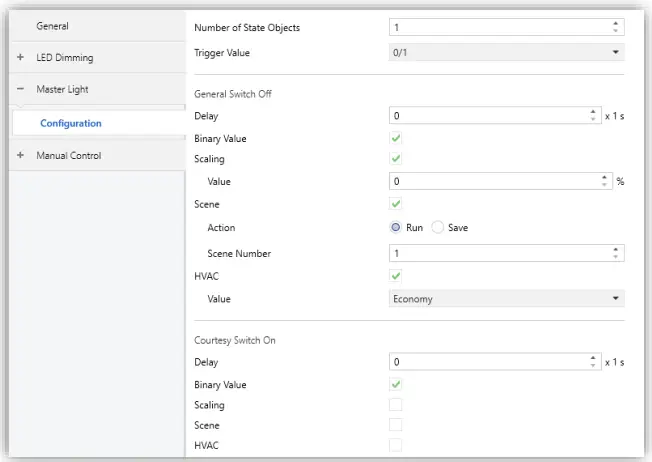
Task: Select the Run action radio button
Action: (x=396, y=228)
